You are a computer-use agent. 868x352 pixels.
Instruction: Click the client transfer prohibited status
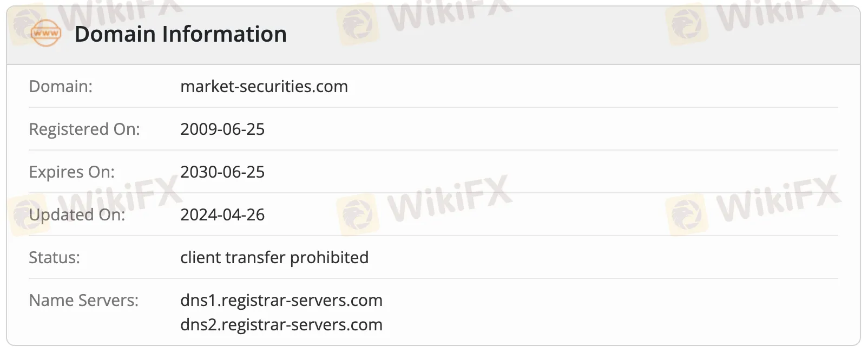(274, 258)
